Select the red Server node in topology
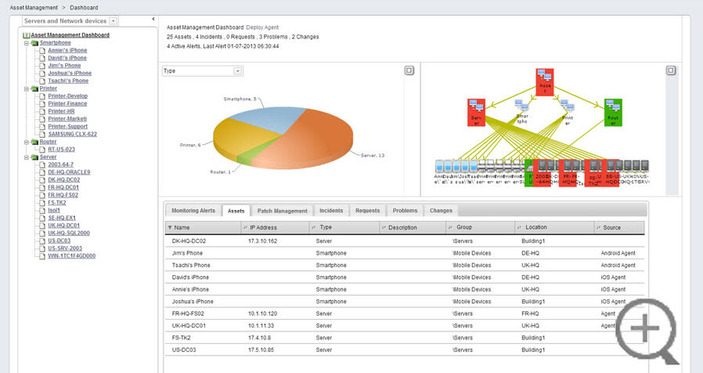The image size is (703, 373). [476, 113]
